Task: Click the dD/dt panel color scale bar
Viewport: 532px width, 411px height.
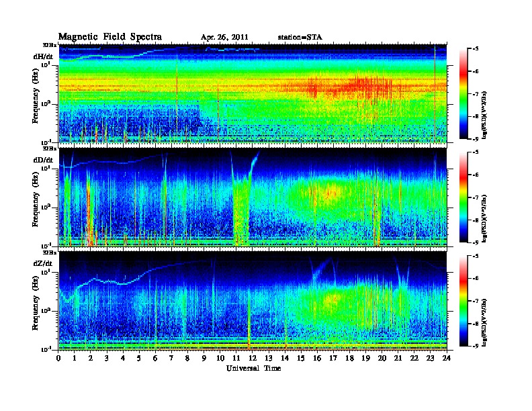Action: coord(463,197)
